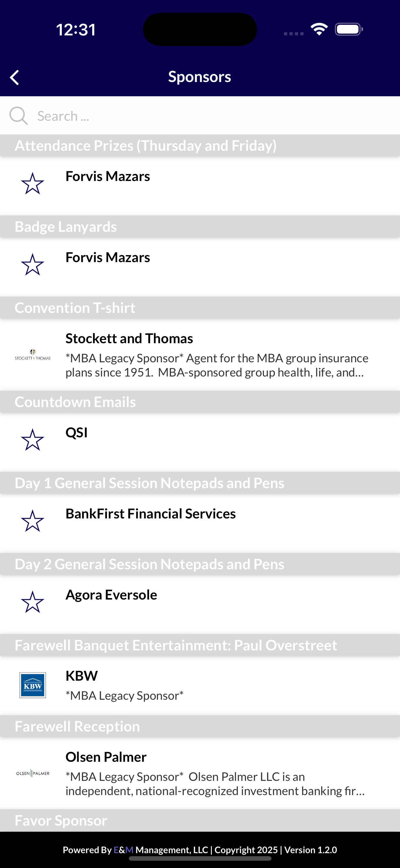This screenshot has width=400, height=868.
Task: Open the Stockett and Thomas sponsor entry
Action: [200, 355]
